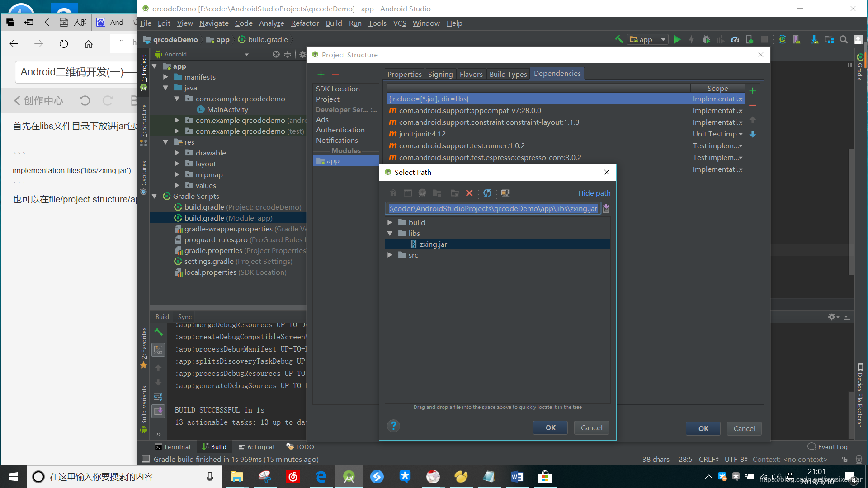The image size is (868, 488).
Task: Open the app run configuration dropdown
Action: point(648,39)
